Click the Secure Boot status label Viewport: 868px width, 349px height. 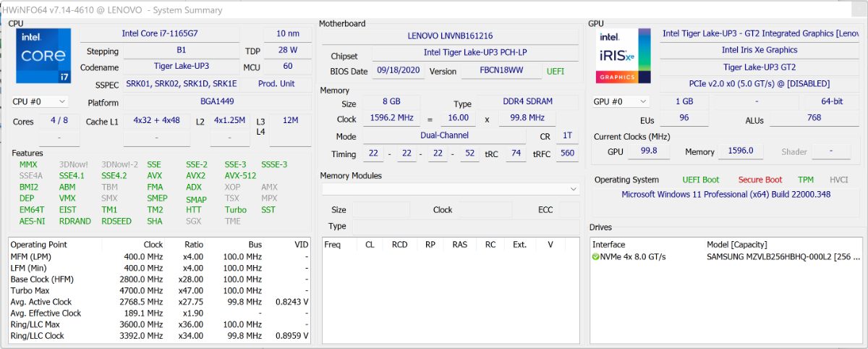pyautogui.click(x=759, y=180)
